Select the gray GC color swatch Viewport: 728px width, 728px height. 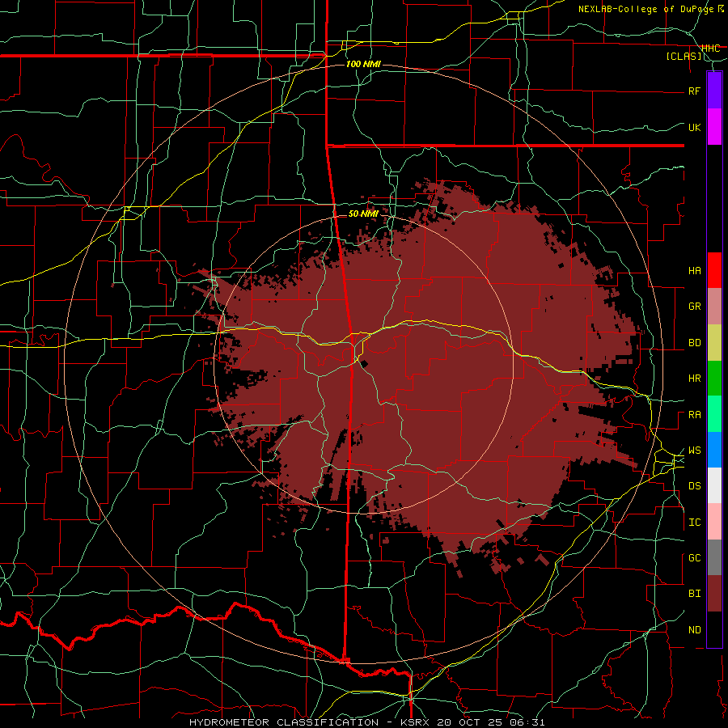714,557
